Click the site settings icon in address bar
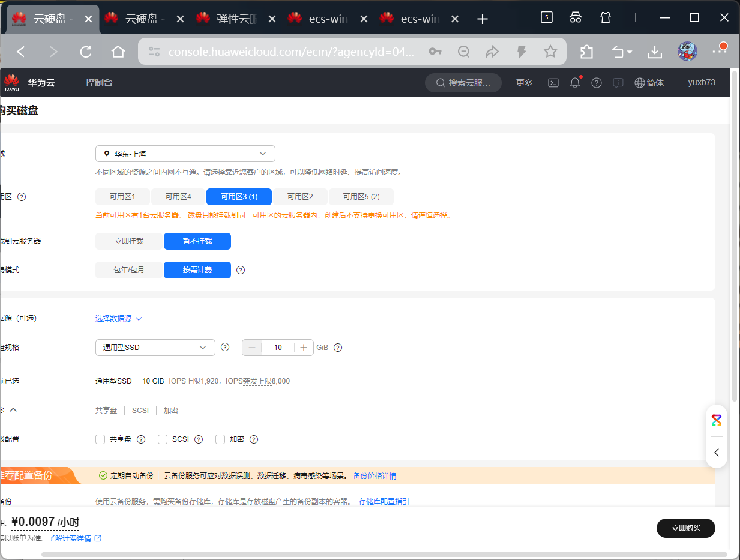The width and height of the screenshot is (740, 560). [154, 52]
